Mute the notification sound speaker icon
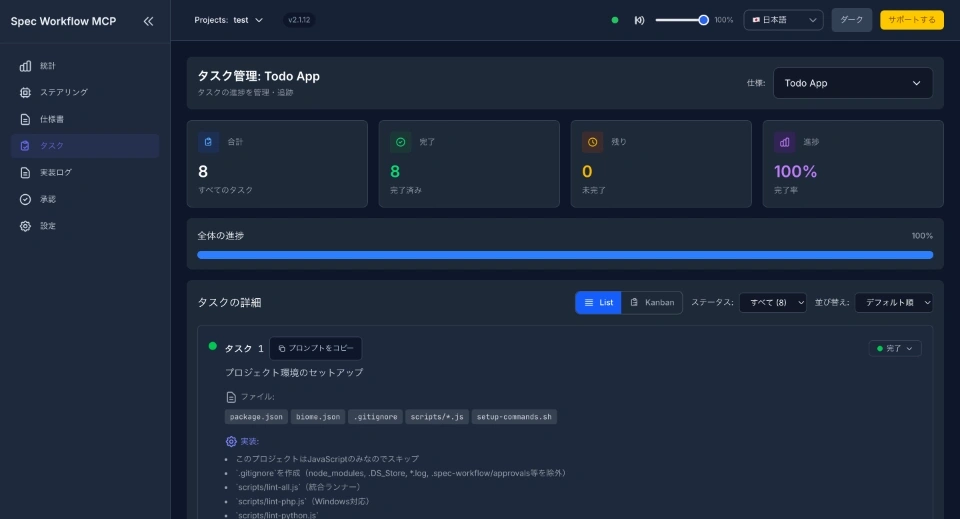This screenshot has width=960, height=519. tap(639, 20)
